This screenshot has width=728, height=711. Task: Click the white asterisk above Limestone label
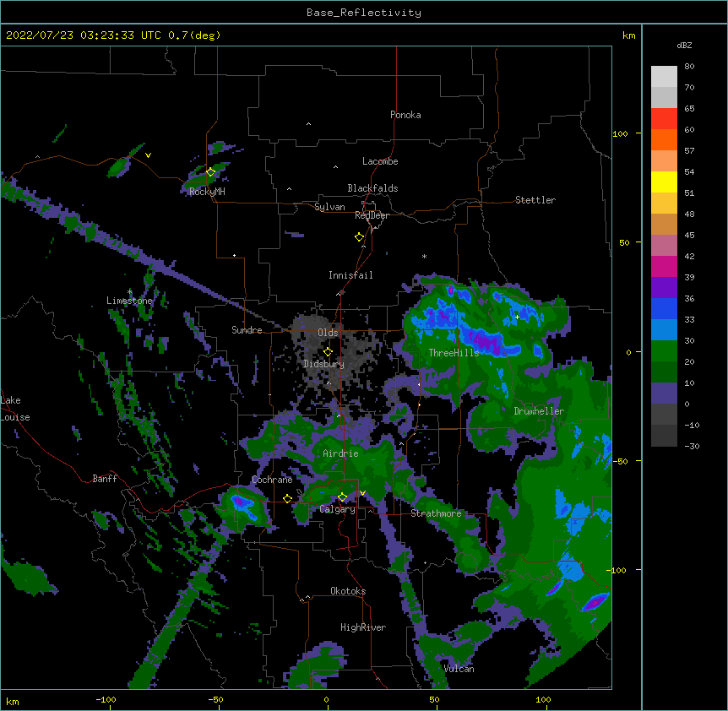pyautogui.click(x=129, y=292)
